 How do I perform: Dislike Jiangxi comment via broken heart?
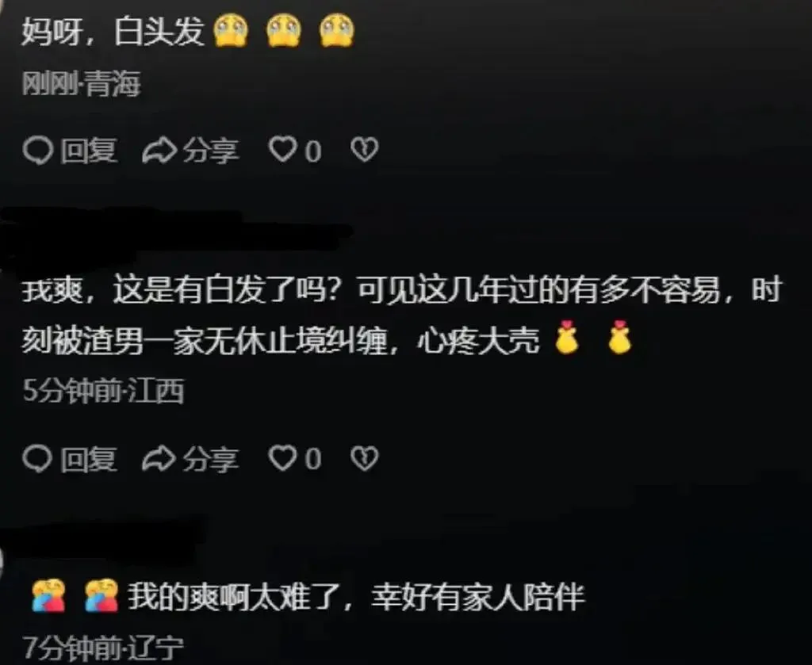365,458
